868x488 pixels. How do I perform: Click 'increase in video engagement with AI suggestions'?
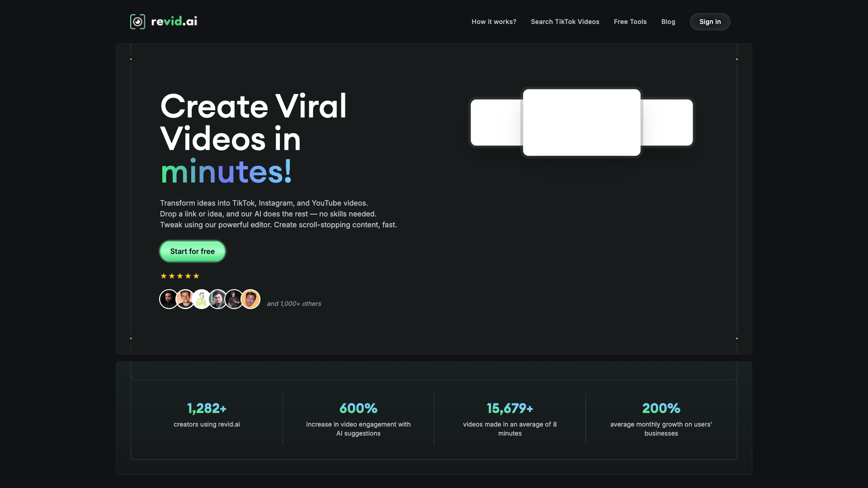coord(359,429)
